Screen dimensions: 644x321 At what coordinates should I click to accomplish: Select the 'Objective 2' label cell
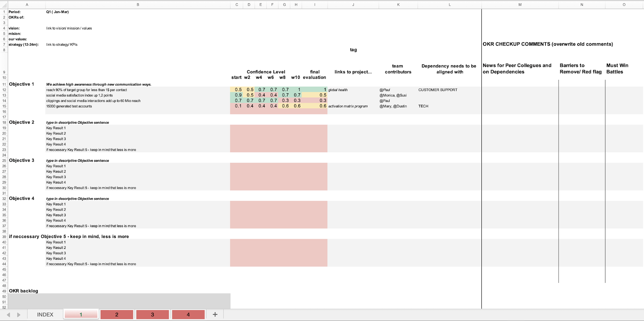tap(22, 122)
